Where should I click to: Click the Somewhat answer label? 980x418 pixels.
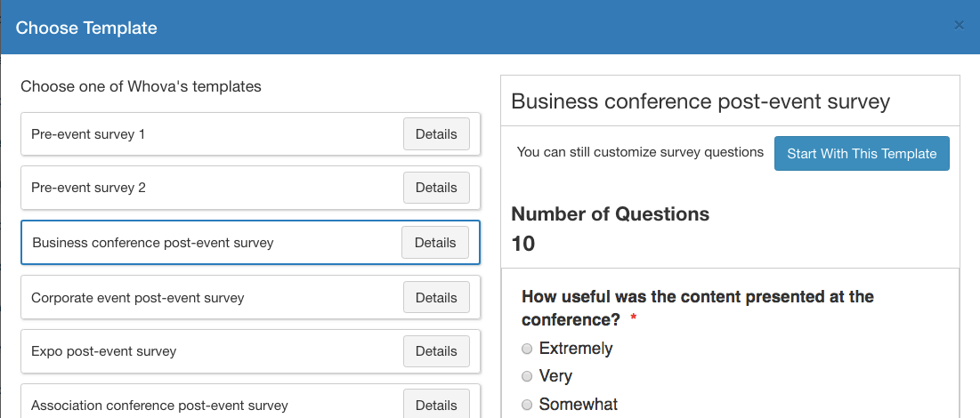[x=579, y=405]
